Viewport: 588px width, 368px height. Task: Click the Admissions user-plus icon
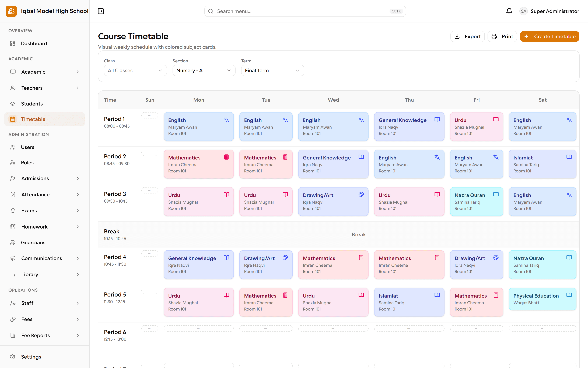(x=13, y=178)
